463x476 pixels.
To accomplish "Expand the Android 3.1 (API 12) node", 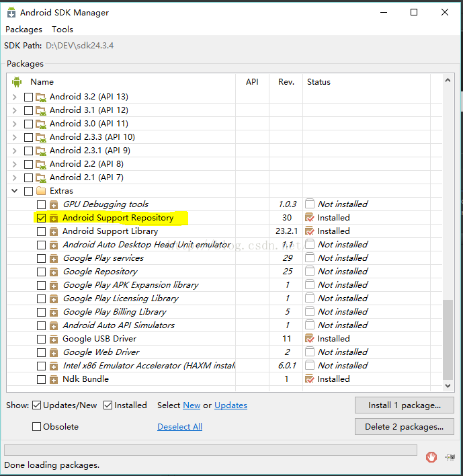I will [14, 110].
